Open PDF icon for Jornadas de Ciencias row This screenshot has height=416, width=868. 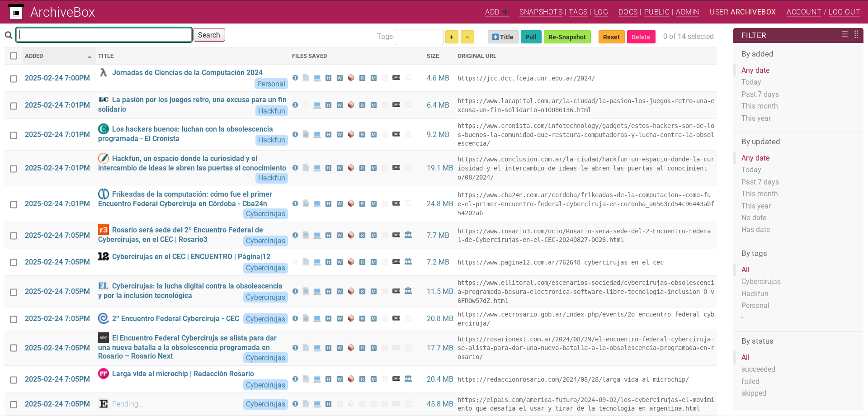point(306,78)
